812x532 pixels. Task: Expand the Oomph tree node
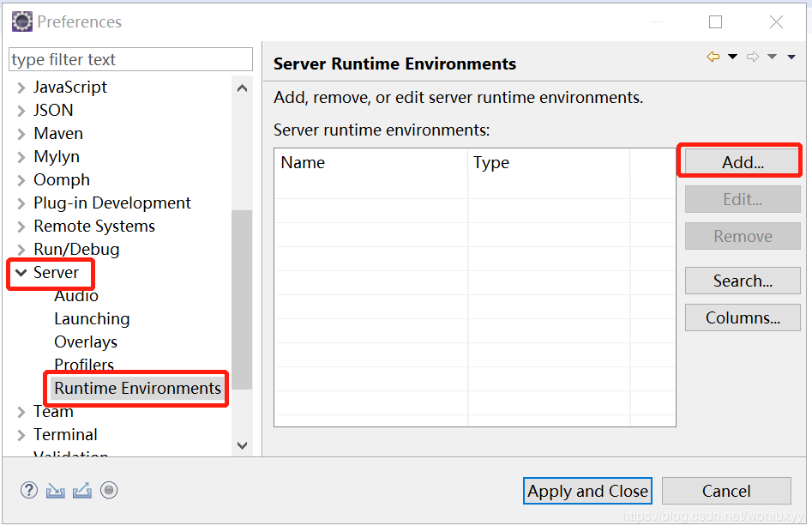point(21,180)
